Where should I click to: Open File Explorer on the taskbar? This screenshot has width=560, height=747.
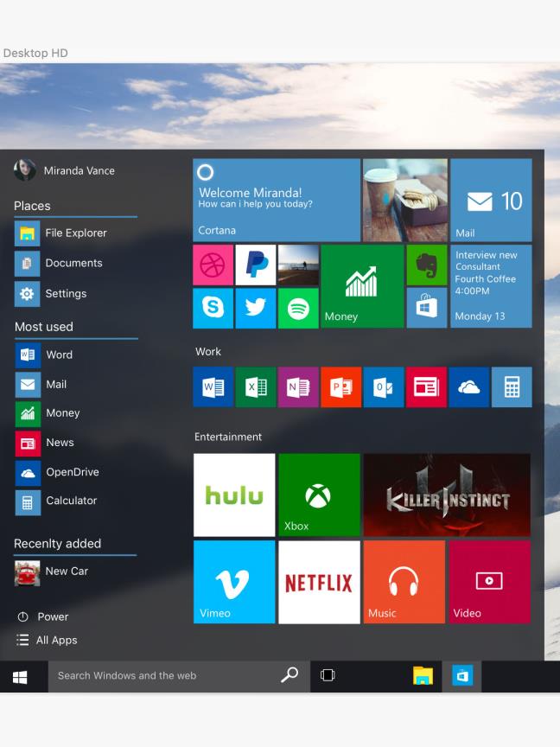point(423,675)
